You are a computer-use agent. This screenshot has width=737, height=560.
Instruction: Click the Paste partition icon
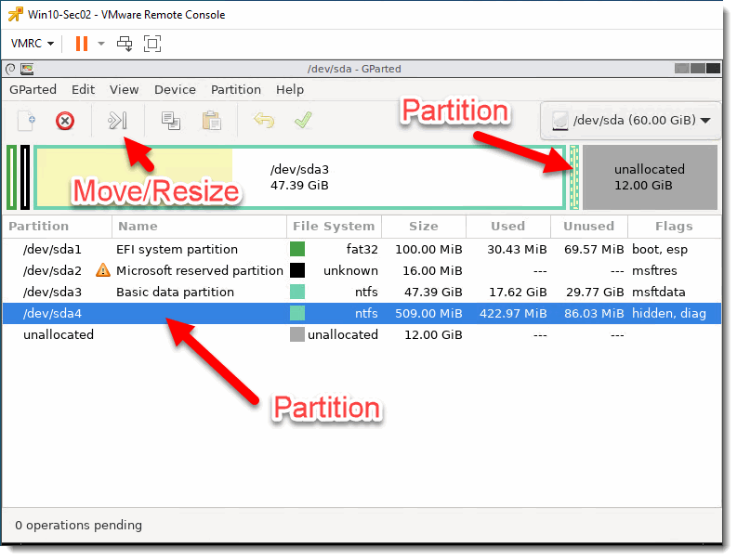coord(211,120)
